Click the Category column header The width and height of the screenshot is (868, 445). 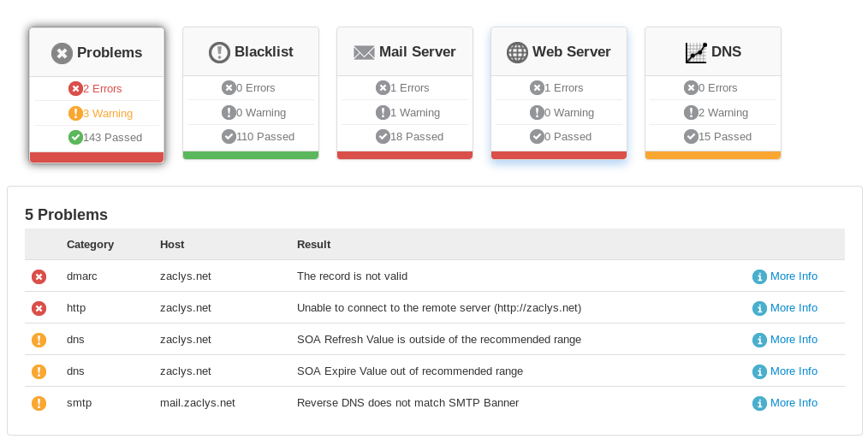click(x=90, y=245)
